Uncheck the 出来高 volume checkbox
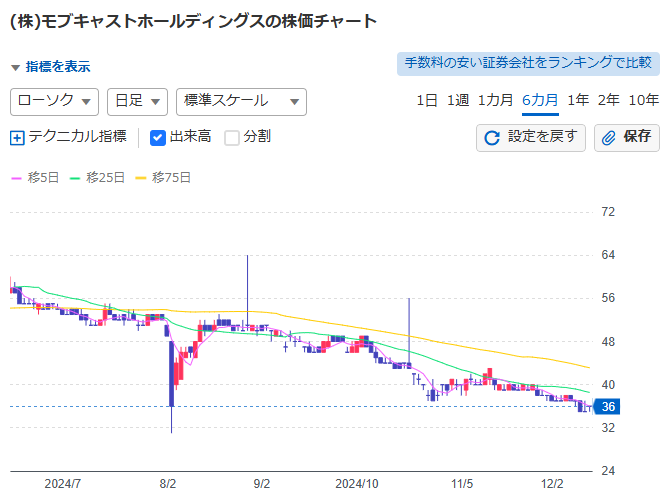Viewport: 664px width, 499px height. click(158, 138)
